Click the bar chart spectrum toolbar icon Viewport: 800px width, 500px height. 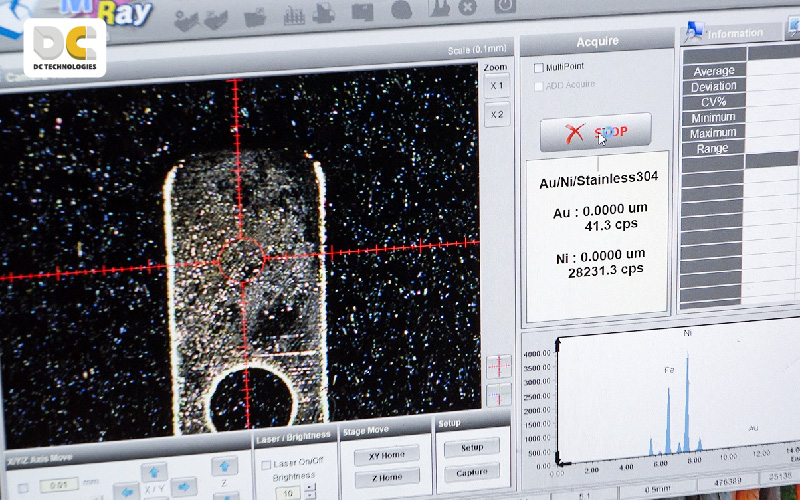click(296, 15)
